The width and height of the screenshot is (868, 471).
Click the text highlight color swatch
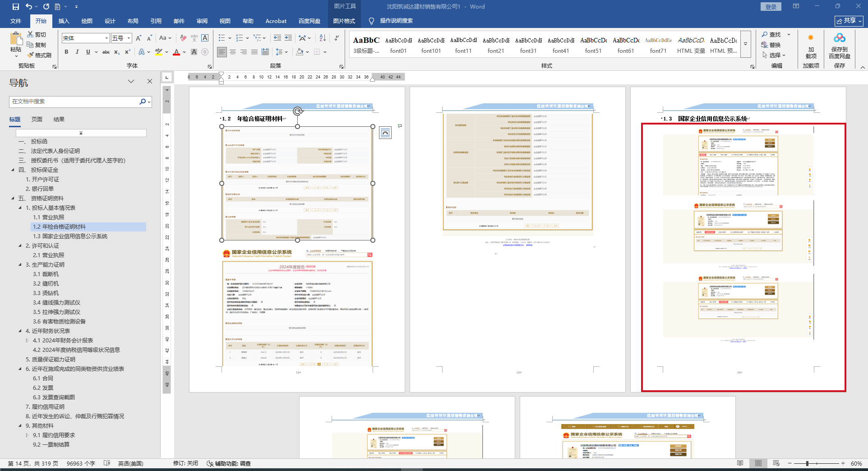159,52
